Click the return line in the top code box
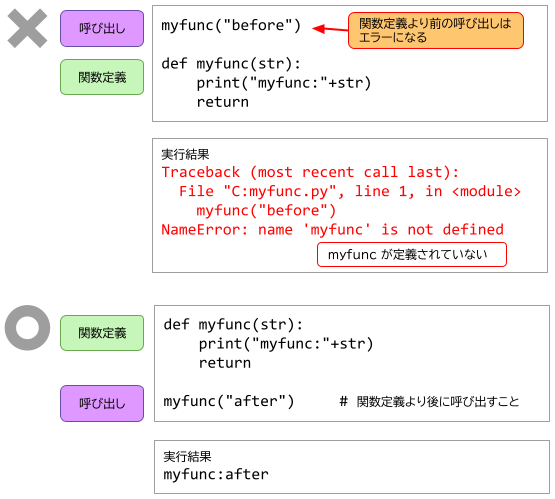 tap(223, 102)
